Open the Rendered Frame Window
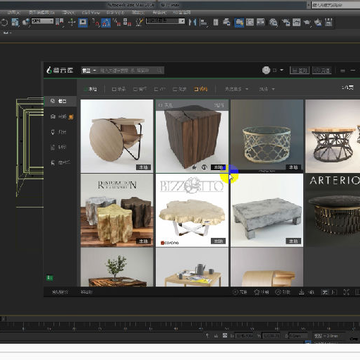The width and height of the screenshot is (360, 360). [296, 22]
